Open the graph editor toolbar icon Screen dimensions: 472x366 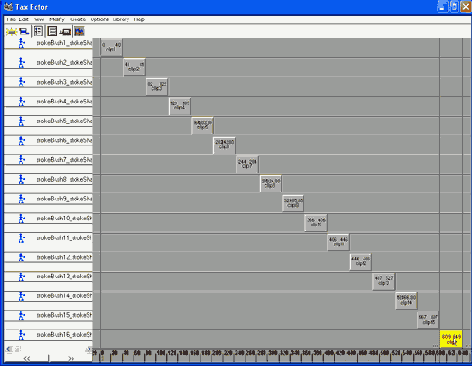coord(79,31)
